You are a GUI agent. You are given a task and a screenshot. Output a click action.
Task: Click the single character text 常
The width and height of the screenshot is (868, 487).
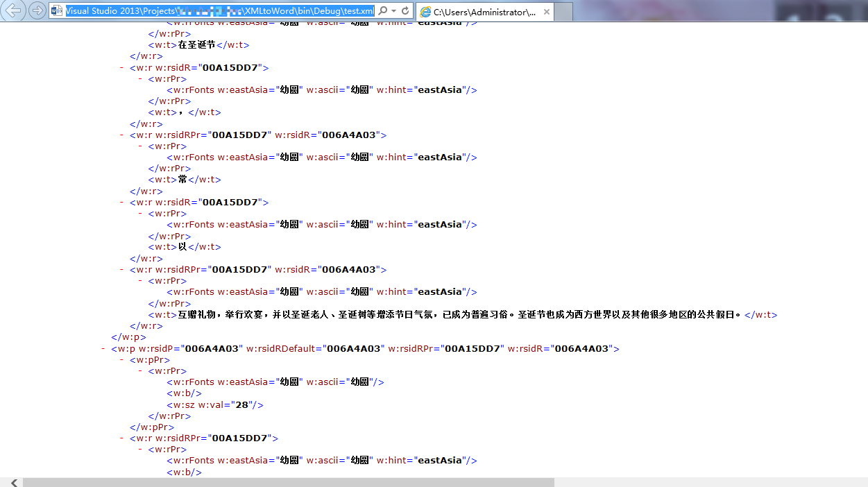pyautogui.click(x=182, y=180)
